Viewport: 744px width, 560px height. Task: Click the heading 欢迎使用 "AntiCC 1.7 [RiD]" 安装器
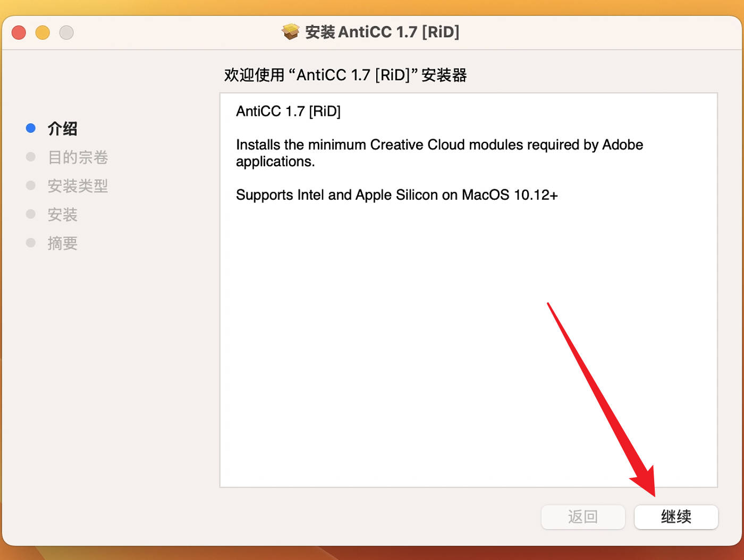(x=345, y=75)
